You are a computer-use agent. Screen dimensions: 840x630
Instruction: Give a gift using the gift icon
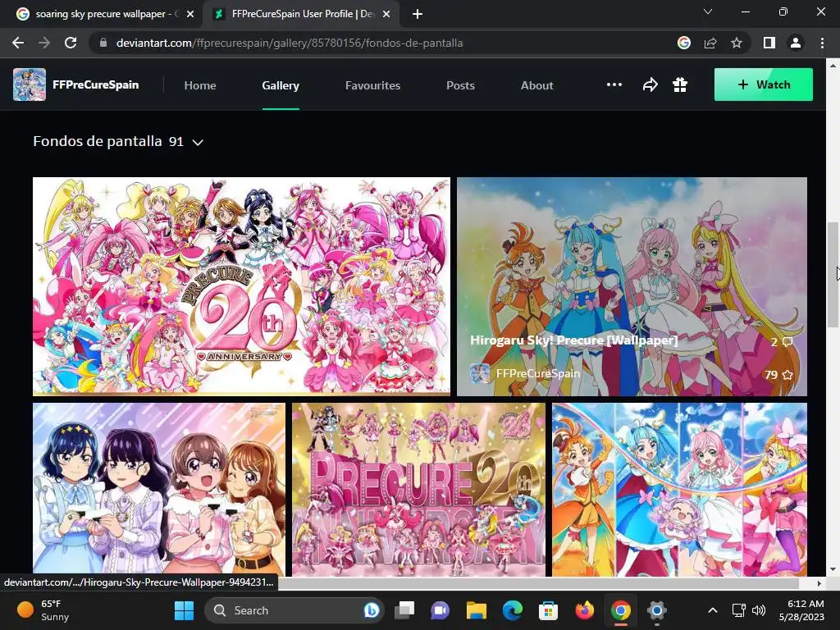click(680, 84)
